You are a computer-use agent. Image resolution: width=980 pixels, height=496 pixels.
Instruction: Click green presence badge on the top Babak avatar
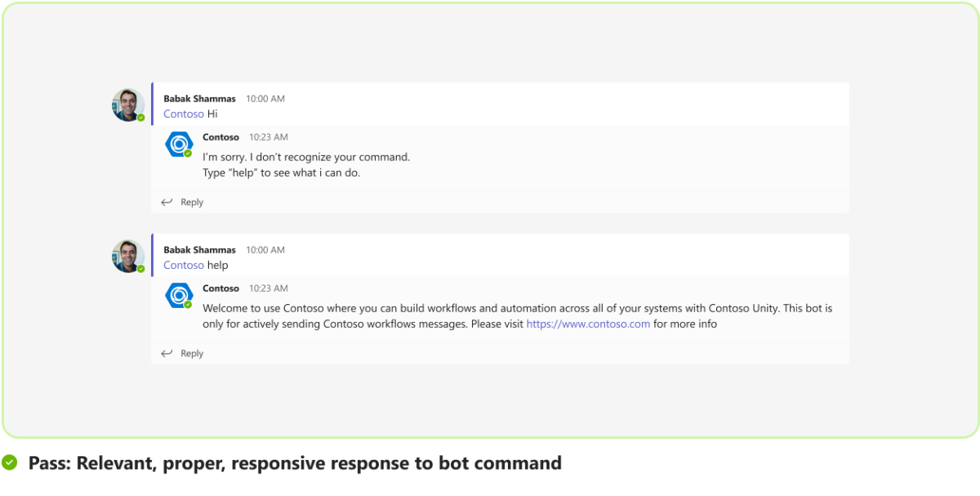[x=140, y=118]
